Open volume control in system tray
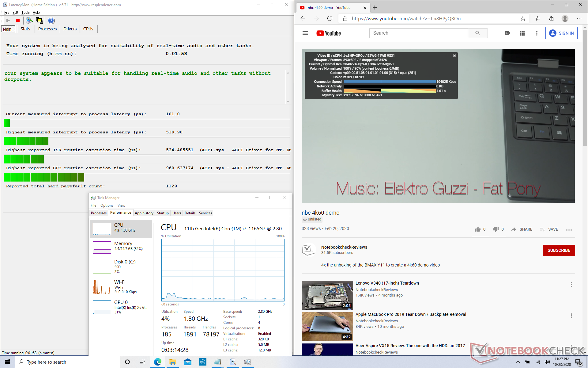588x368 pixels. (x=547, y=362)
